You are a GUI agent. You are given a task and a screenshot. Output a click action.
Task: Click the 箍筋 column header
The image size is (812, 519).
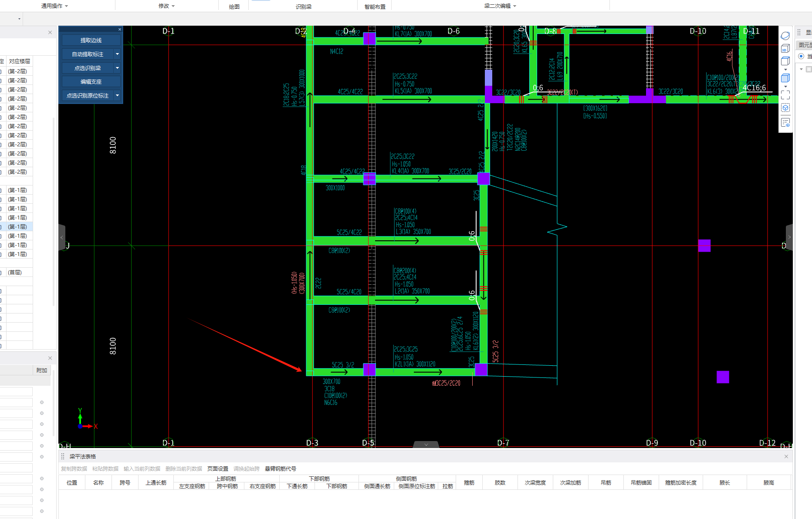pos(469,482)
